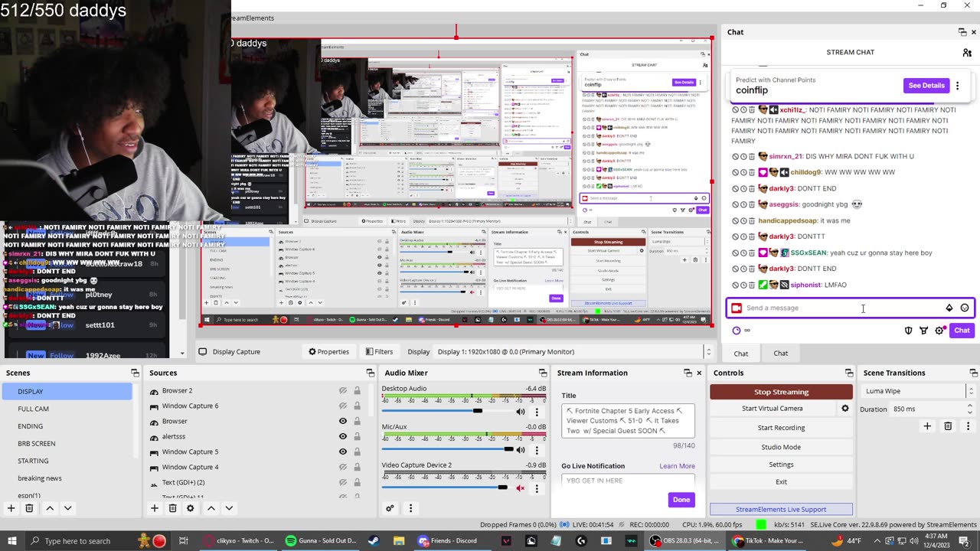Click Start Virtual Camera
Image resolution: width=980 pixels, height=551 pixels.
(x=773, y=409)
